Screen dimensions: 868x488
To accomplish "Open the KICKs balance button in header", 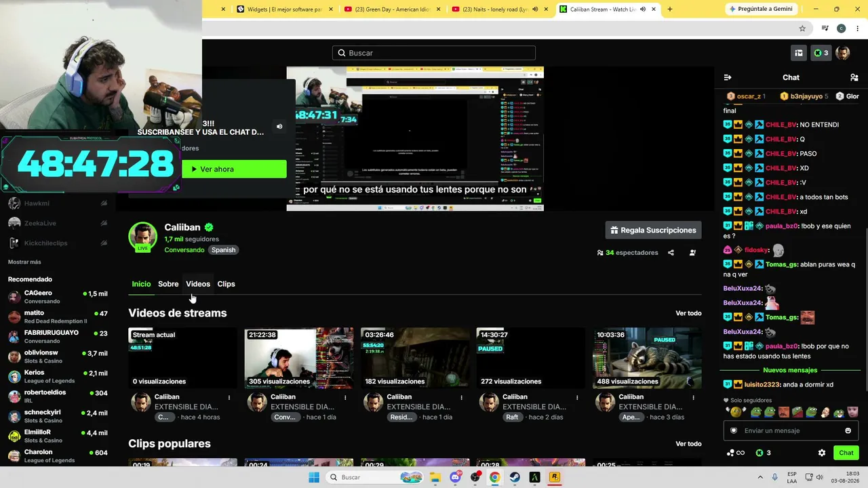I will [x=821, y=53].
